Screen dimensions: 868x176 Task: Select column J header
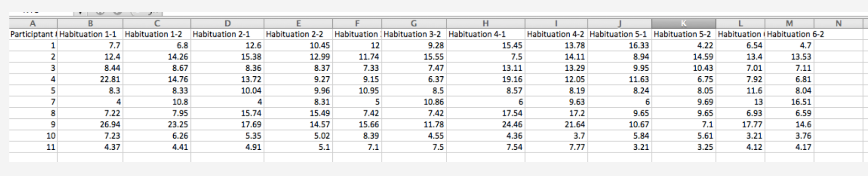click(x=619, y=23)
